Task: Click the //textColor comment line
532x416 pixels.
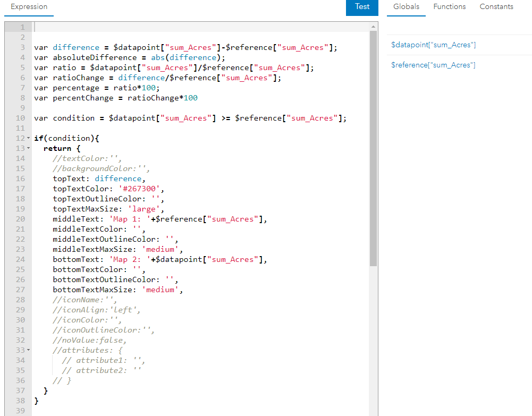Action: pyautogui.click(x=87, y=158)
